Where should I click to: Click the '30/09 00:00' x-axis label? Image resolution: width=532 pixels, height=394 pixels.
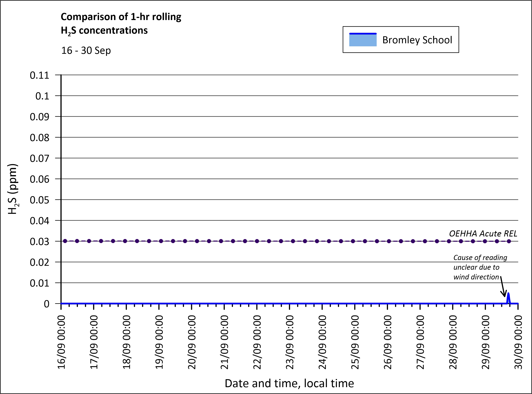[x=518, y=342]
